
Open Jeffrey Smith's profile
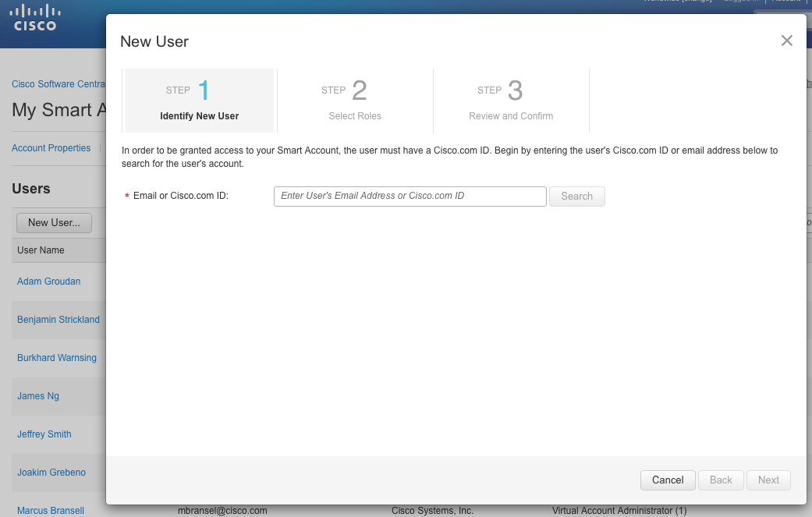tap(44, 434)
